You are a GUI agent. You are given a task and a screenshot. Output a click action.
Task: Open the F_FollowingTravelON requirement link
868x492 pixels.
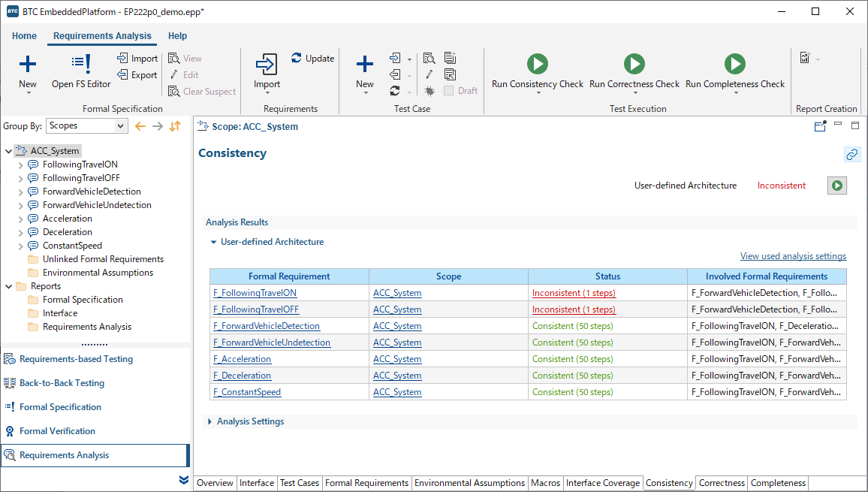click(x=255, y=293)
